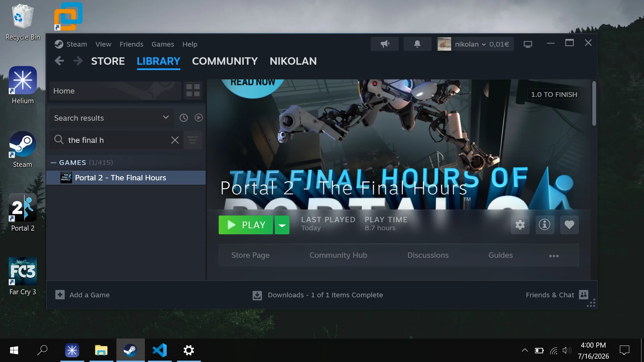Collapse the GAMES category
The image size is (644, 362).
[53, 163]
